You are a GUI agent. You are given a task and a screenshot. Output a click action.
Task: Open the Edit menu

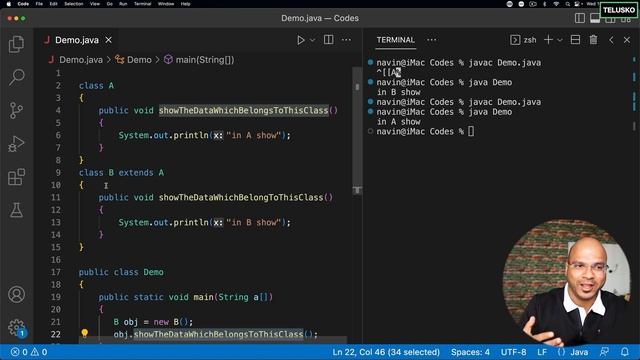(x=53, y=4)
